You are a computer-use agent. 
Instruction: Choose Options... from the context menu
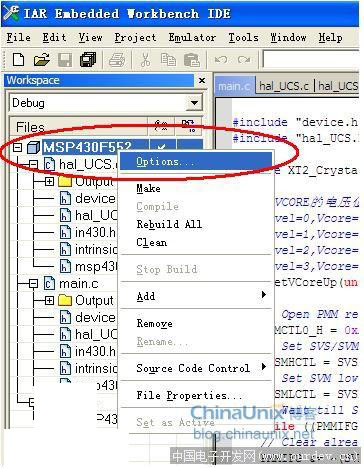196,162
